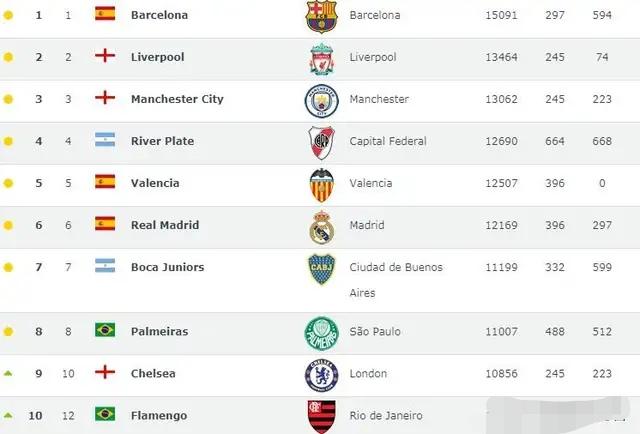Select the Boca Juniors CABJ badge
Viewport: 640px width, 434px height.
(322, 269)
